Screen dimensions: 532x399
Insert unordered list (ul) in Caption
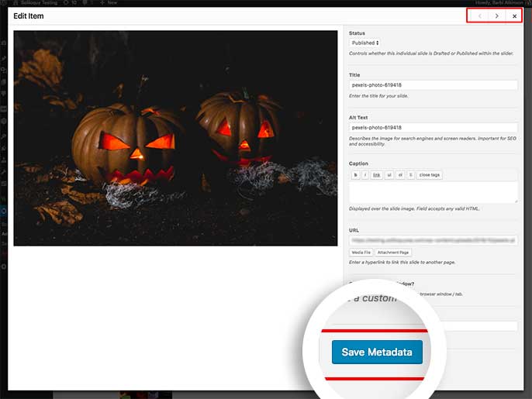pos(389,175)
